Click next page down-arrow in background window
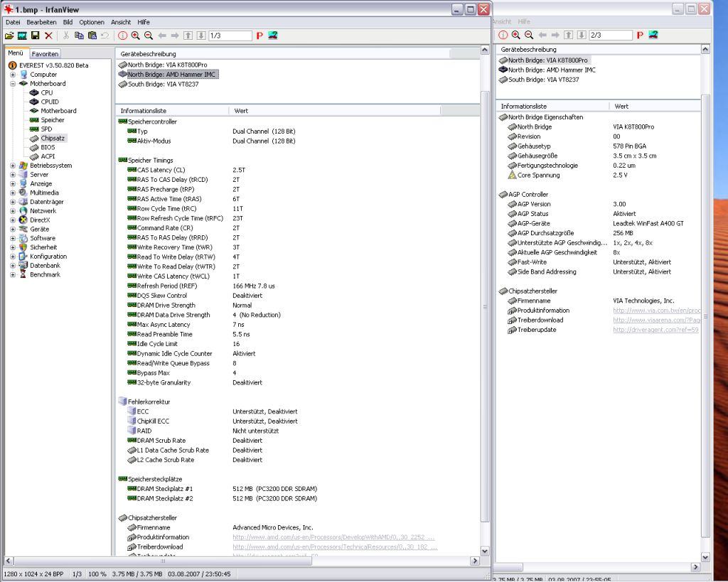The height and width of the screenshot is (582, 728). [582, 35]
